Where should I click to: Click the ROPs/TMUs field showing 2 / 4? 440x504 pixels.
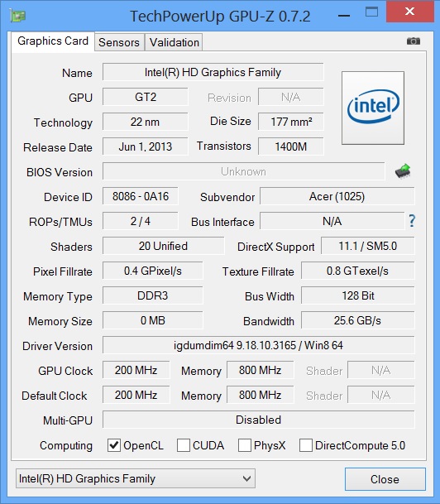[141, 221]
